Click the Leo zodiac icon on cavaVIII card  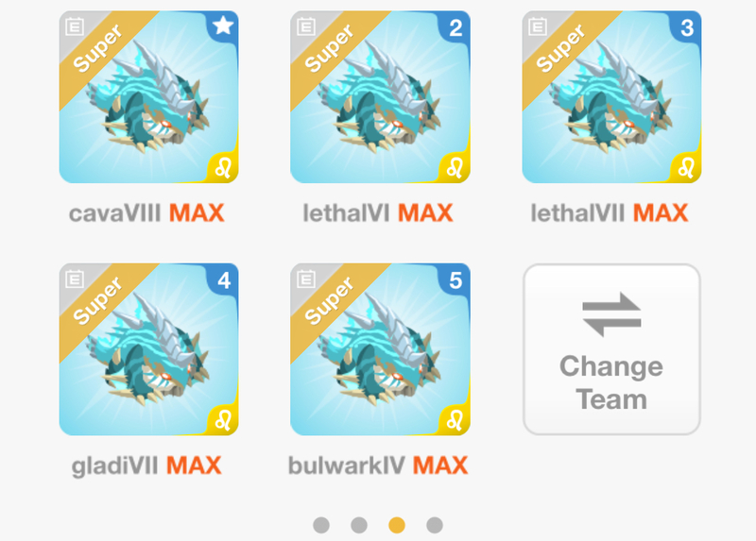coord(223,167)
